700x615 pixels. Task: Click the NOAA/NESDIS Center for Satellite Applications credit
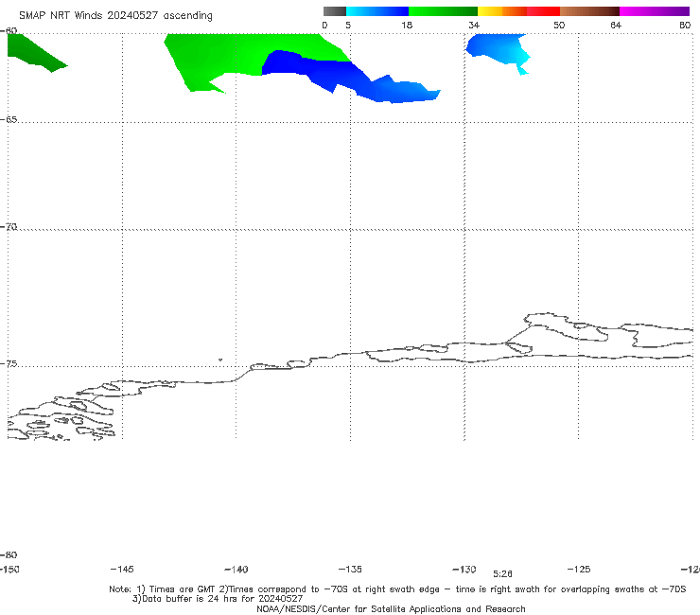391,608
